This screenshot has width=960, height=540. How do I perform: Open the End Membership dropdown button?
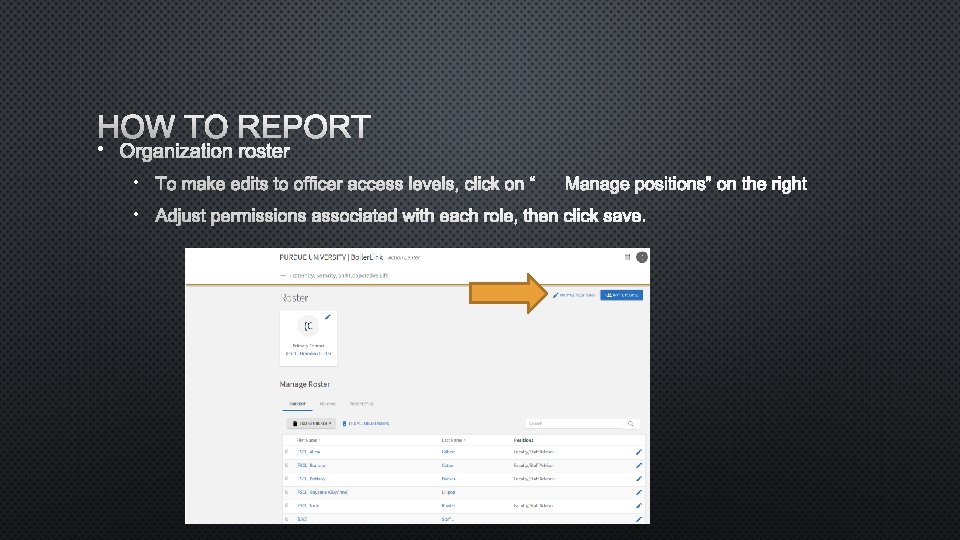click(x=311, y=423)
